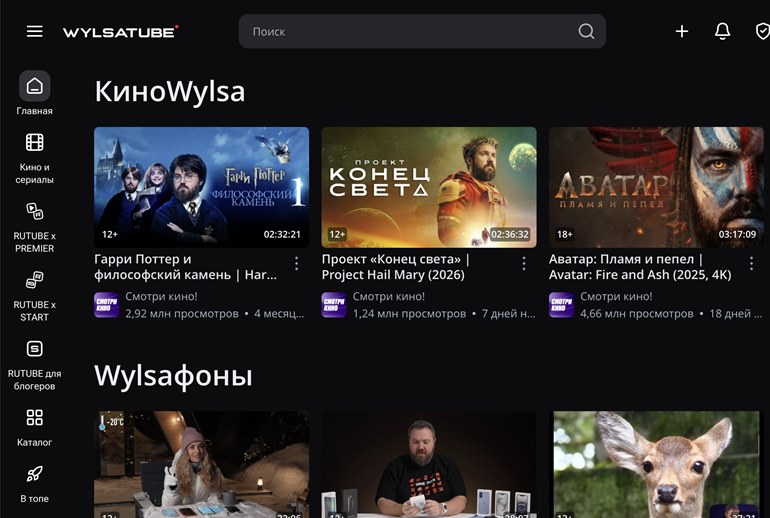Image resolution: width=770 pixels, height=518 pixels.
Task: Open RUTUBE для блогеров icon
Action: click(x=34, y=349)
